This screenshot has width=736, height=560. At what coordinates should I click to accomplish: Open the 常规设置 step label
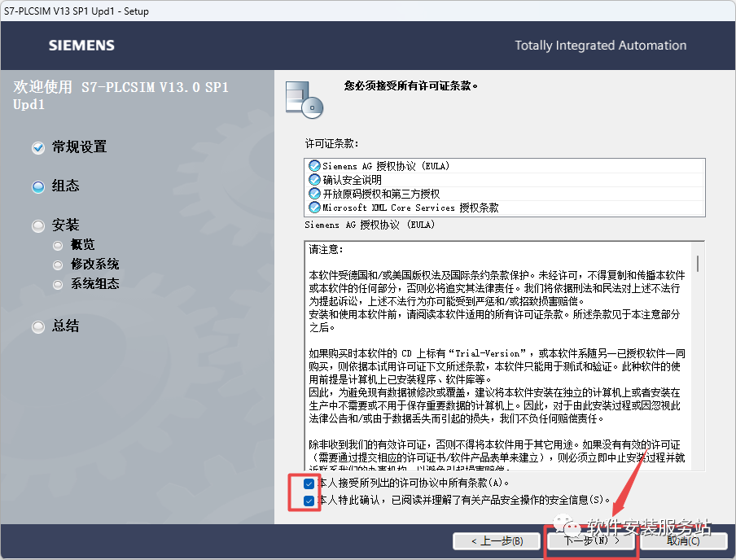(x=79, y=147)
